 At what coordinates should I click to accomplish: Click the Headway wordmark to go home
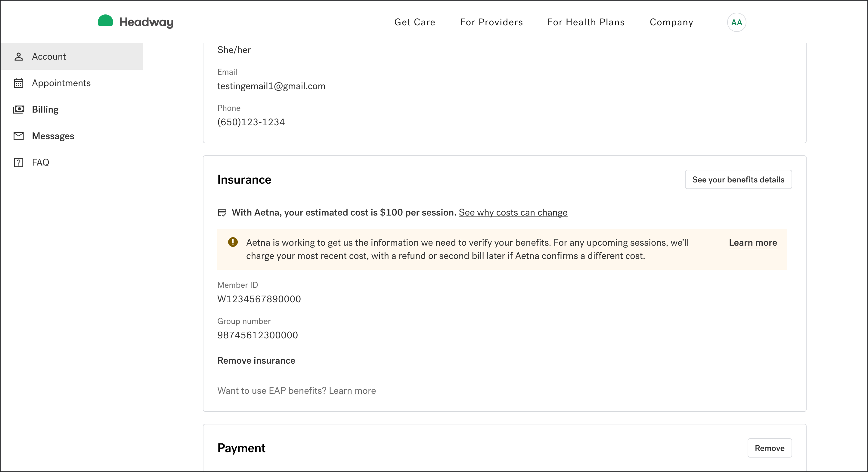pos(146,22)
